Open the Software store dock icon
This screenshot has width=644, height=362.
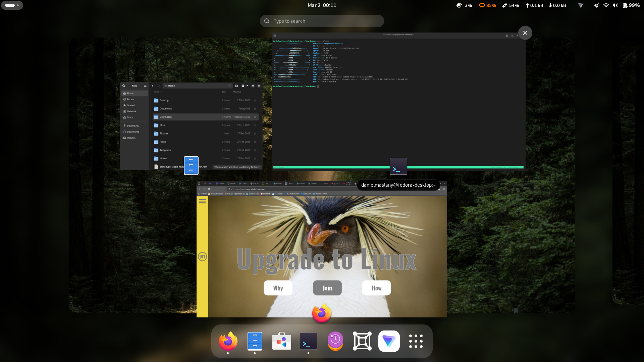click(x=282, y=341)
